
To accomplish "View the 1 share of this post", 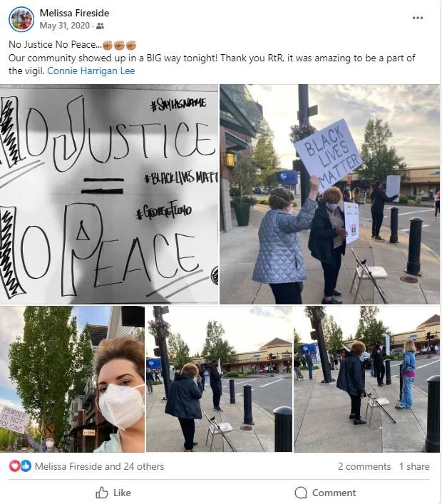I will click(414, 466).
